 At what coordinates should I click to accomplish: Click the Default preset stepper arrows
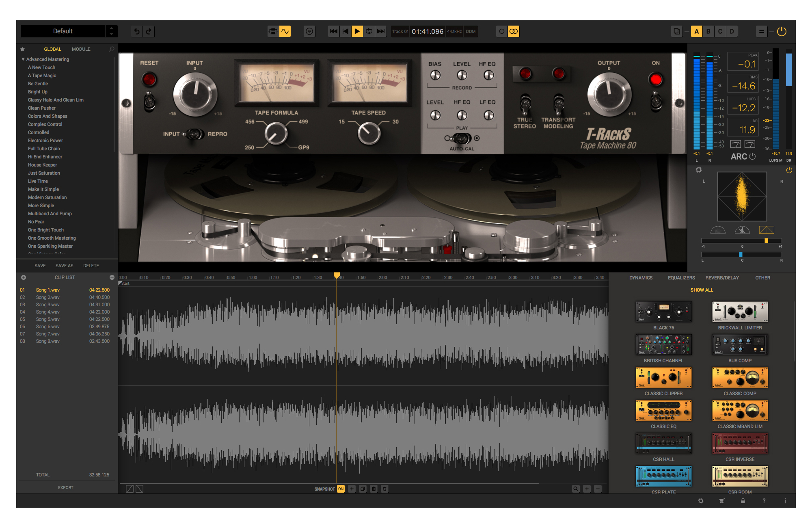coord(111,31)
